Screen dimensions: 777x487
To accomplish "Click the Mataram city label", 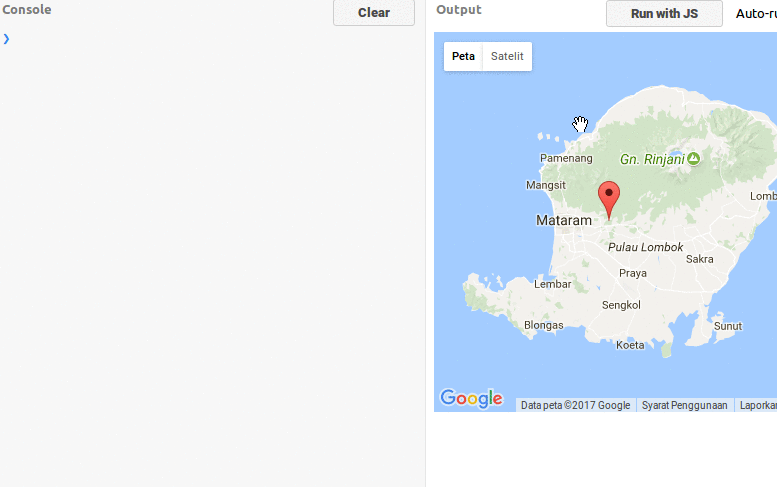I will pyautogui.click(x=563, y=220).
